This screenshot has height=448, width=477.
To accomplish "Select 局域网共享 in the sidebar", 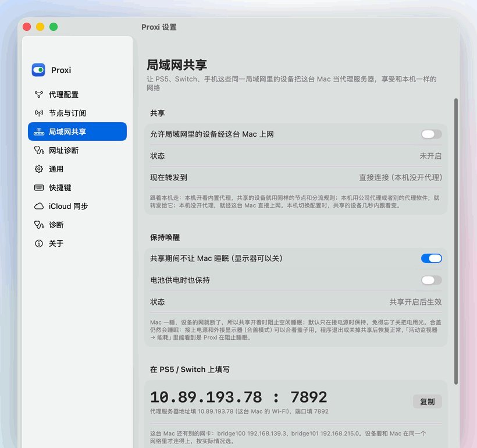I will (77, 131).
